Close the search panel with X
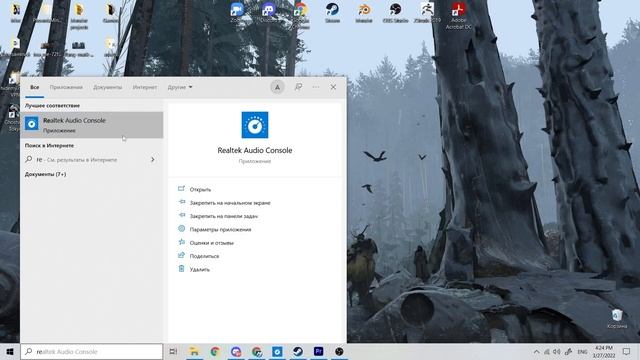This screenshot has width=640, height=360. click(x=333, y=87)
